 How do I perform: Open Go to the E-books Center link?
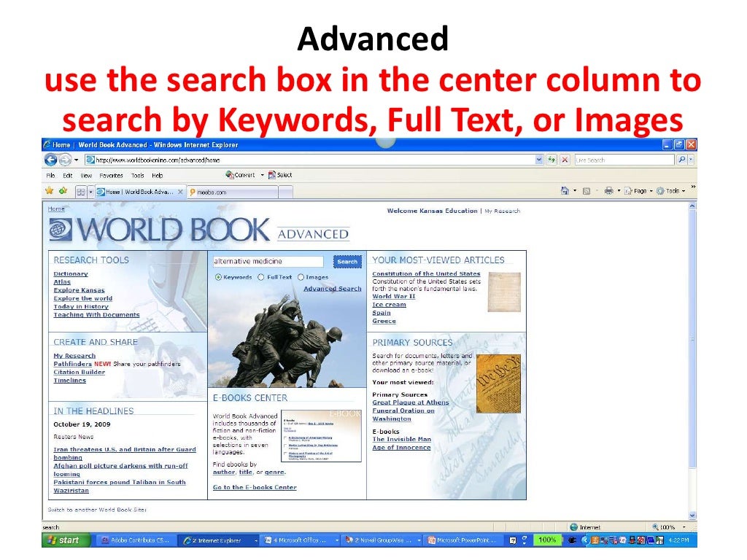click(x=255, y=487)
